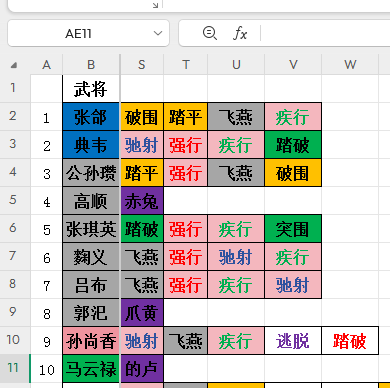Click 驰射 cell in 典韦 row
The height and width of the screenshot is (388, 390).
point(142,145)
